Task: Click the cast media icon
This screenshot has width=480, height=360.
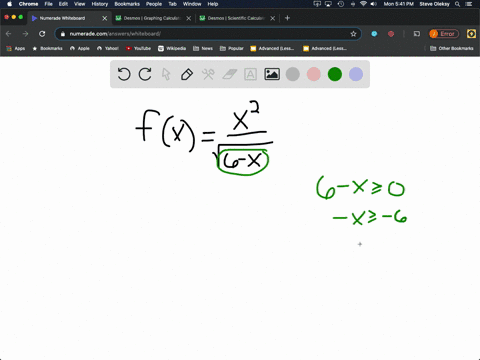Action: pyautogui.click(x=417, y=34)
